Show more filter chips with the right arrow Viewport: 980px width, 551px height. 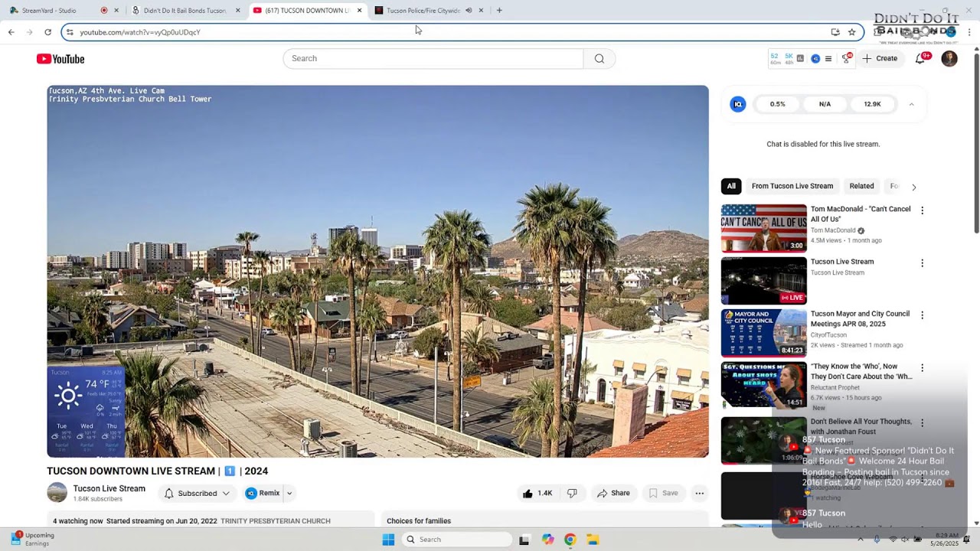[913, 187]
